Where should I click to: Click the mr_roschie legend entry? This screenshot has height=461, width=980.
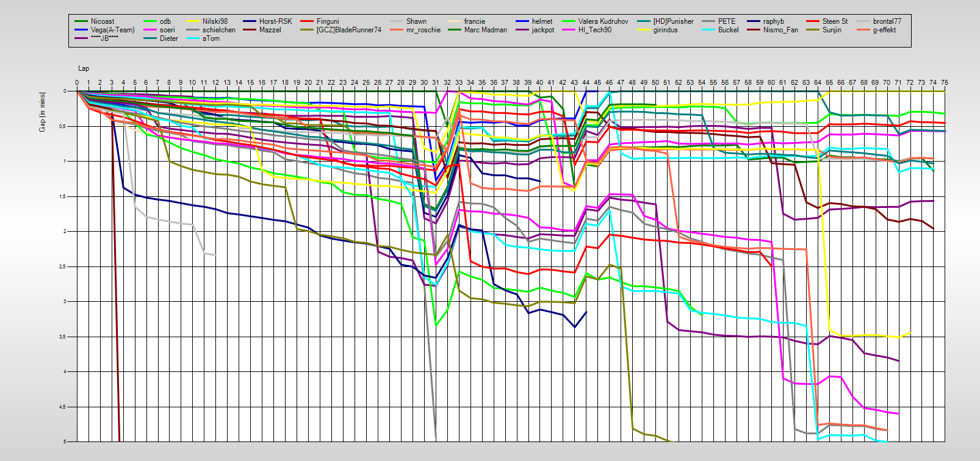click(423, 30)
